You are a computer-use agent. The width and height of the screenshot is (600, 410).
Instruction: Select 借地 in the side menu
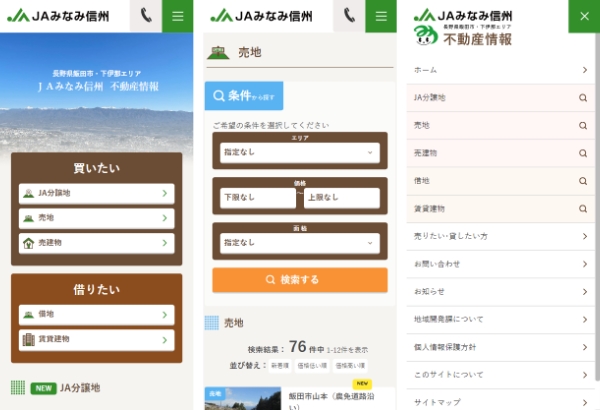pyautogui.click(x=501, y=181)
